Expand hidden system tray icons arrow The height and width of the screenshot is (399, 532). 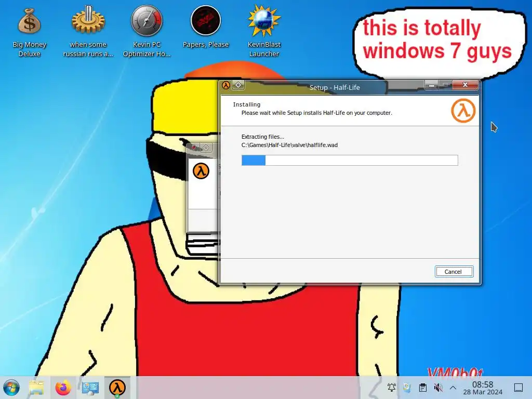tap(453, 388)
